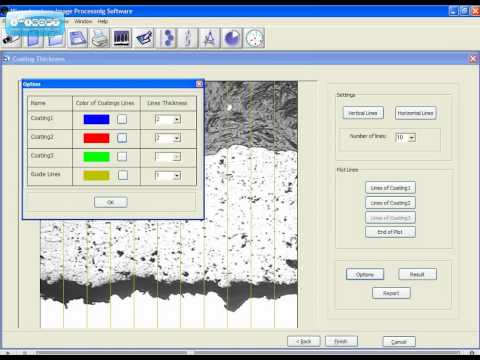Click the Cancel button
The height and width of the screenshot is (360, 480).
399,342
